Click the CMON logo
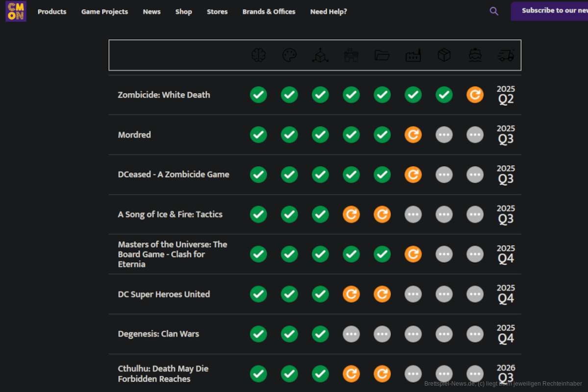This screenshot has height=392, width=588. tap(16, 11)
